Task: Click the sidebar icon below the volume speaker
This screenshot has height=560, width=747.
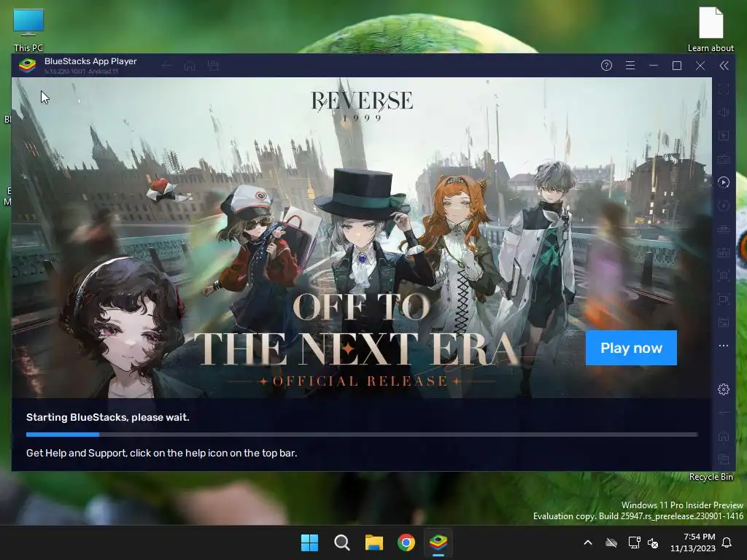Action: point(723,136)
